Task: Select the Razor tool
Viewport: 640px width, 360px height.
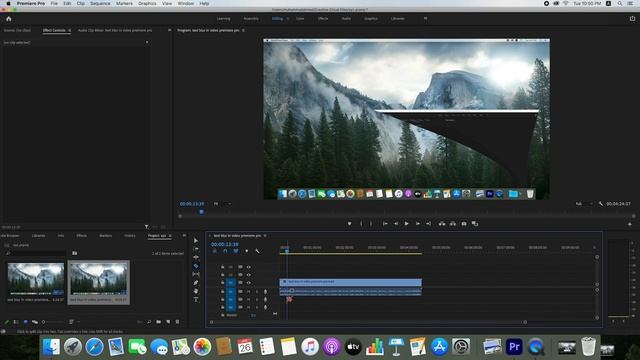Action: pos(196,266)
